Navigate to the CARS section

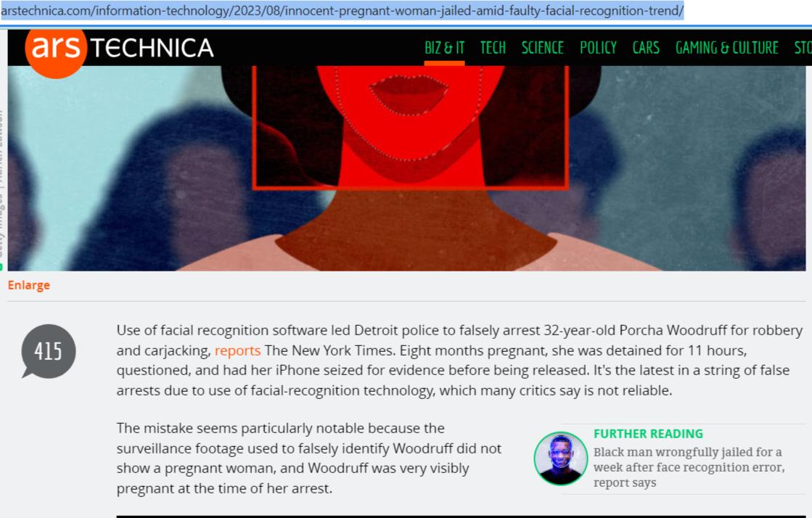click(646, 48)
